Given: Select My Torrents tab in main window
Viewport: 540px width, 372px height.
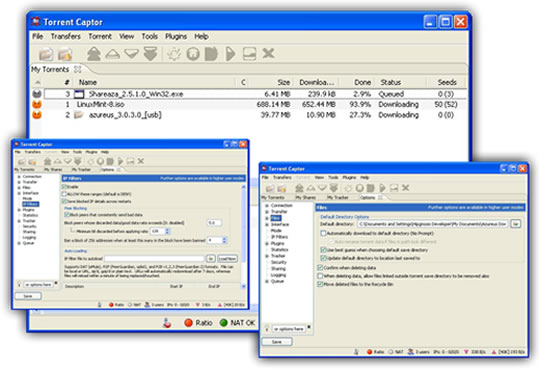Looking at the screenshot, I should pos(50,70).
